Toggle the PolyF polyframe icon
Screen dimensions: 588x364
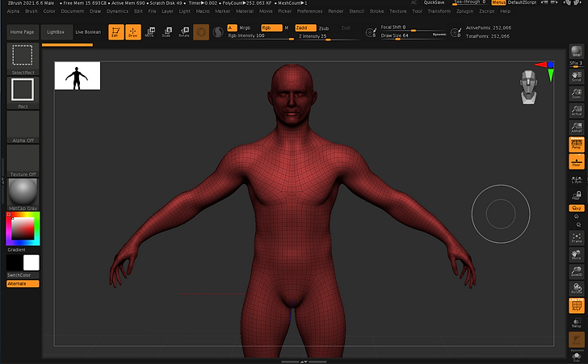(577, 306)
